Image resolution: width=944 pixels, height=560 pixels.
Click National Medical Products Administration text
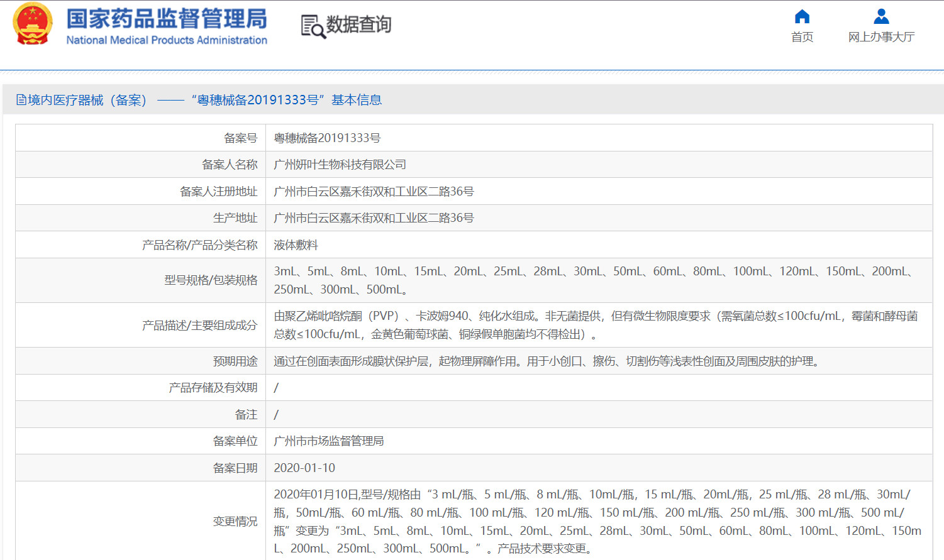pyautogui.click(x=167, y=40)
